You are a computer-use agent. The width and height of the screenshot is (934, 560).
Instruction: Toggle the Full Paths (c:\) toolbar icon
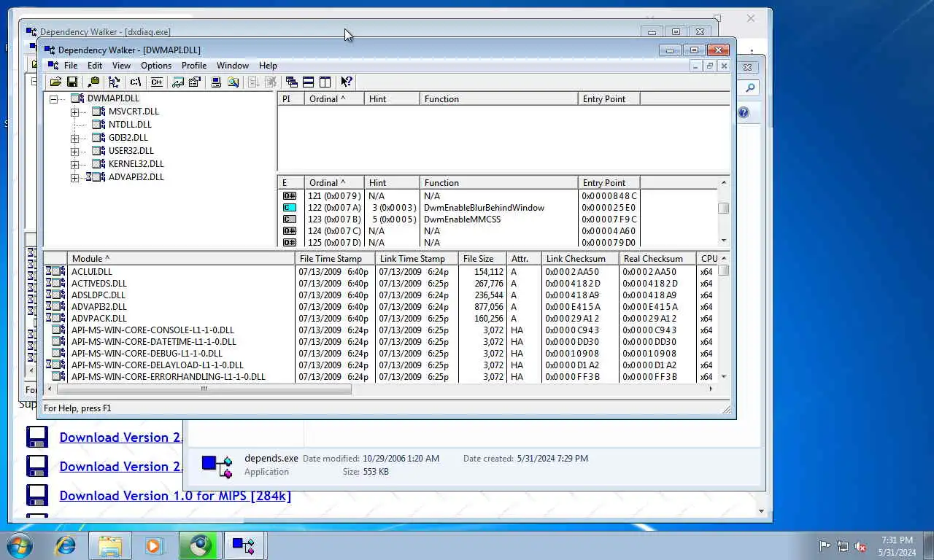(136, 82)
